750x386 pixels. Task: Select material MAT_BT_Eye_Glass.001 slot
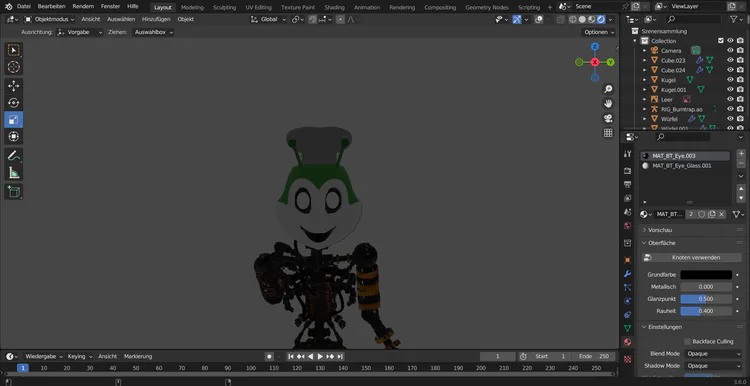point(685,166)
